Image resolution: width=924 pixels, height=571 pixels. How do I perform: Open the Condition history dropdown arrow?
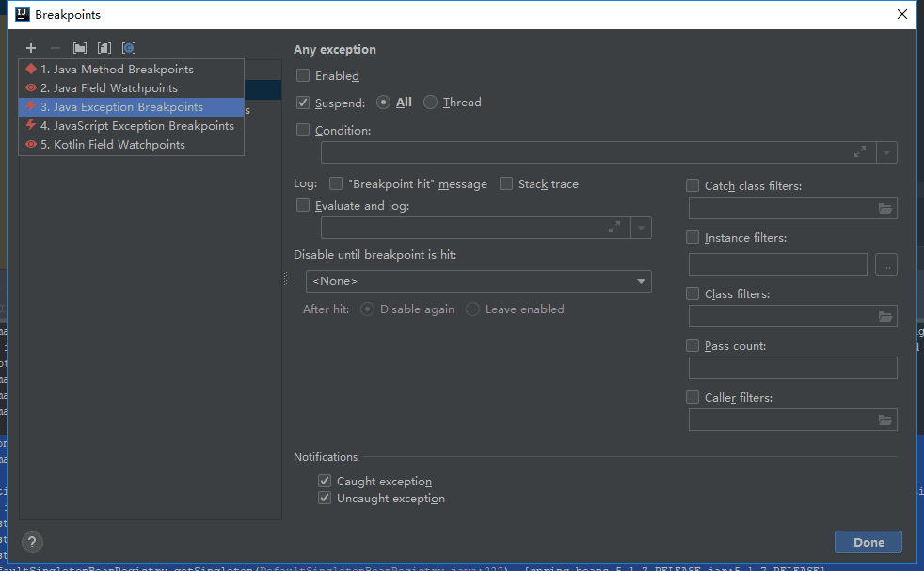886,152
